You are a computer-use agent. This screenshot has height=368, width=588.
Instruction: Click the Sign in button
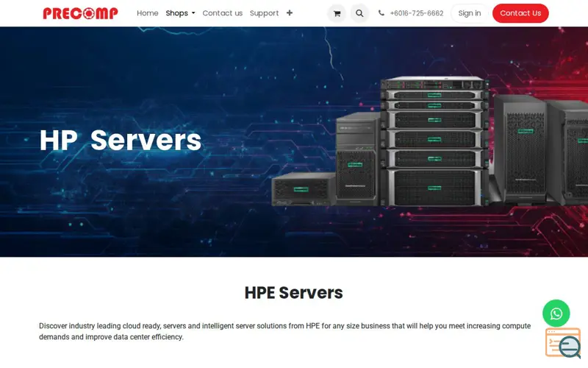pyautogui.click(x=470, y=13)
